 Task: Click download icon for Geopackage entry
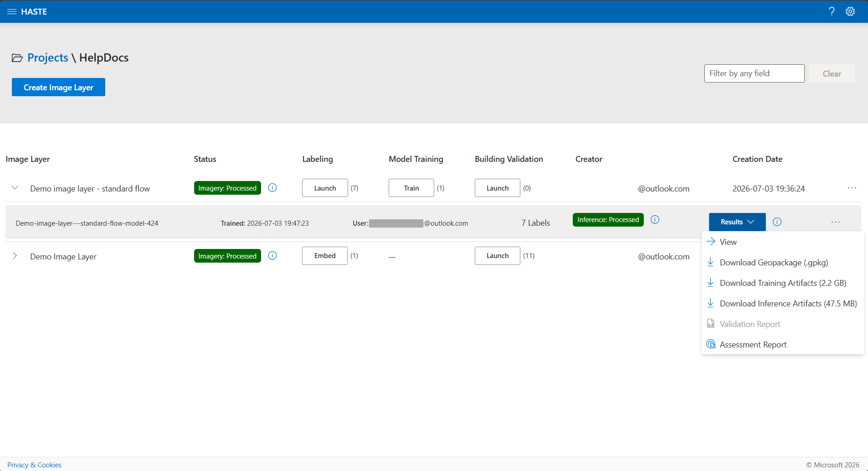[710, 262]
